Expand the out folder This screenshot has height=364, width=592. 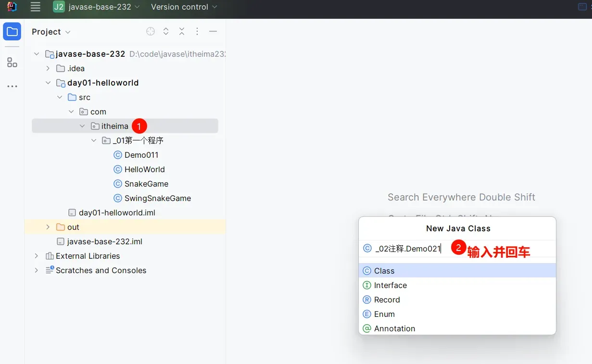[48, 227]
